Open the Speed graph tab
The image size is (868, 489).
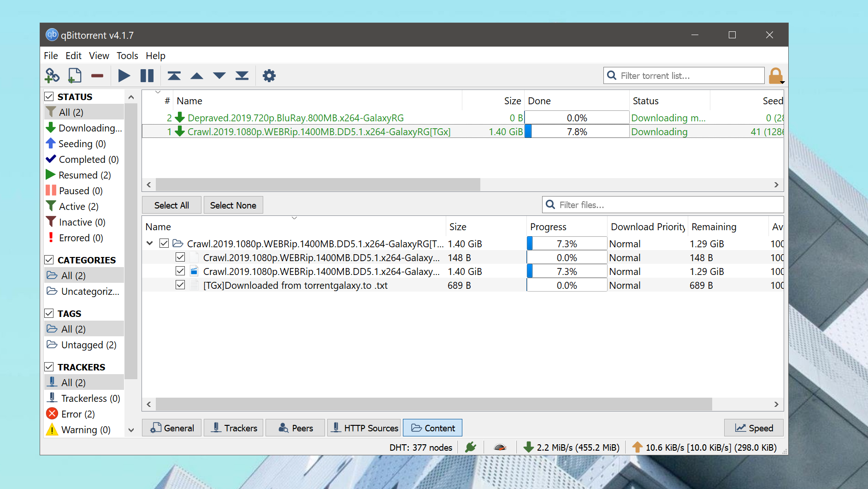pyautogui.click(x=754, y=428)
